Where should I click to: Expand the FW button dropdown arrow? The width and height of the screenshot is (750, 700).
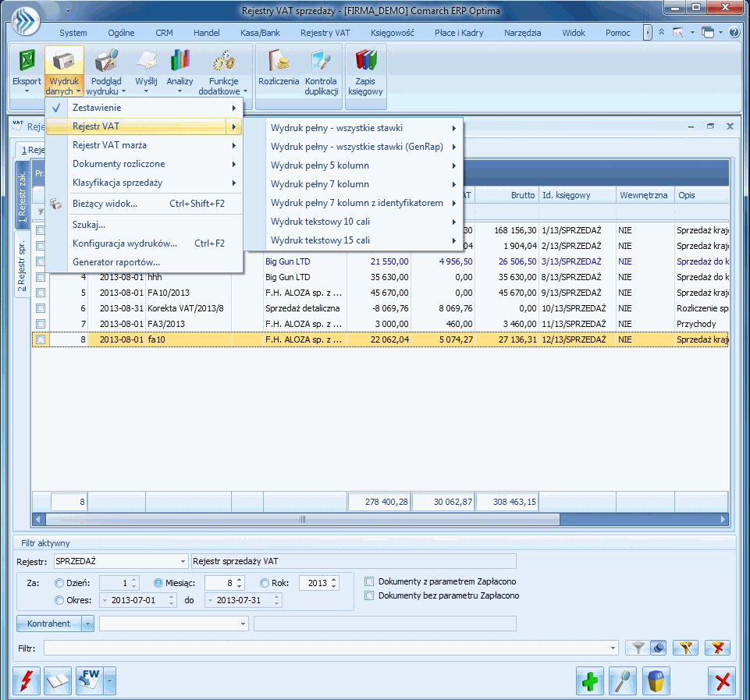click(x=109, y=680)
